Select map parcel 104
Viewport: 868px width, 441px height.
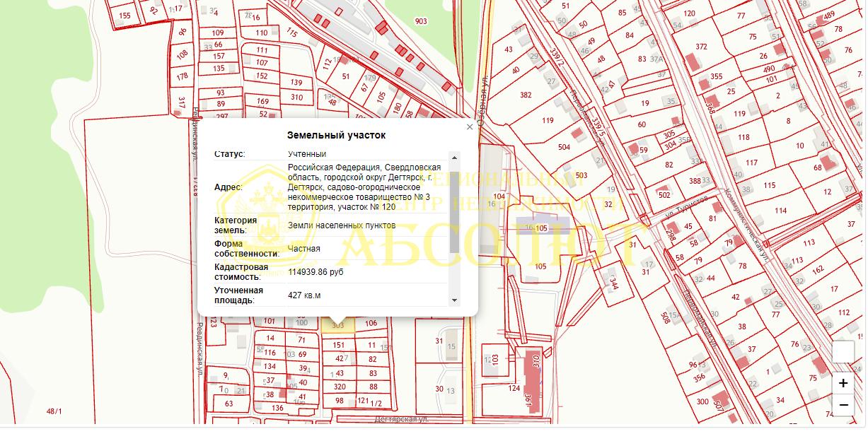coord(499,196)
